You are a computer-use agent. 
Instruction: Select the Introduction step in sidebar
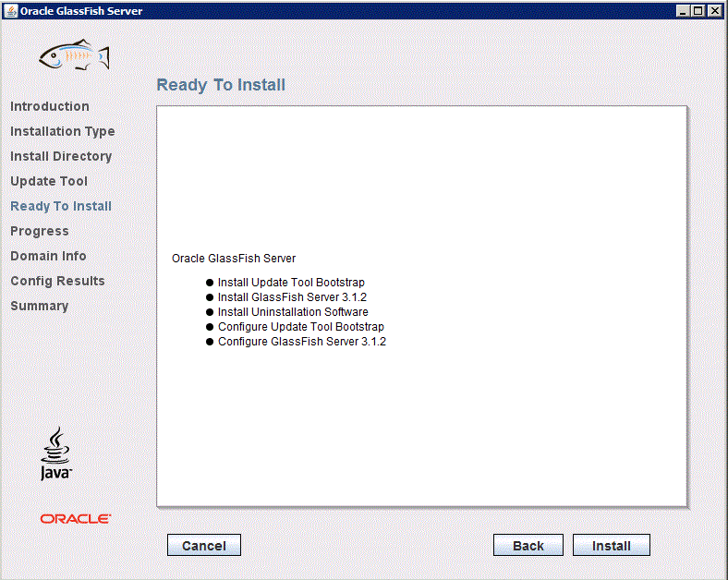coord(50,106)
